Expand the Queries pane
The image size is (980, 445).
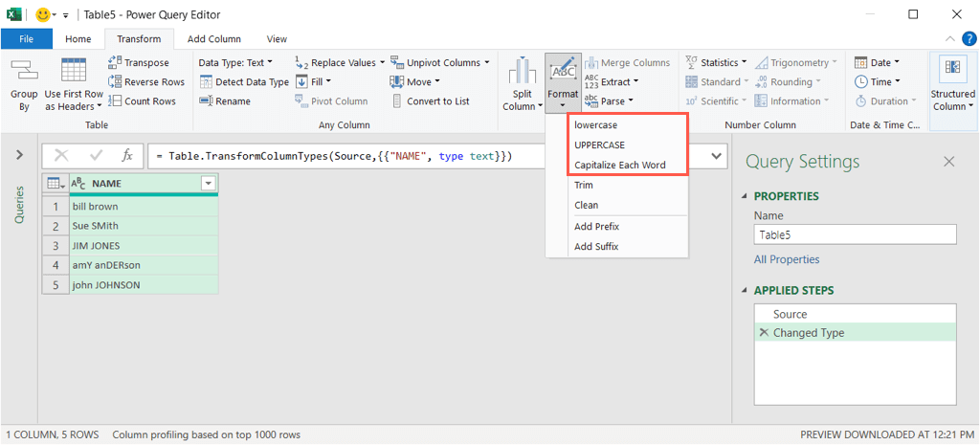[19, 154]
